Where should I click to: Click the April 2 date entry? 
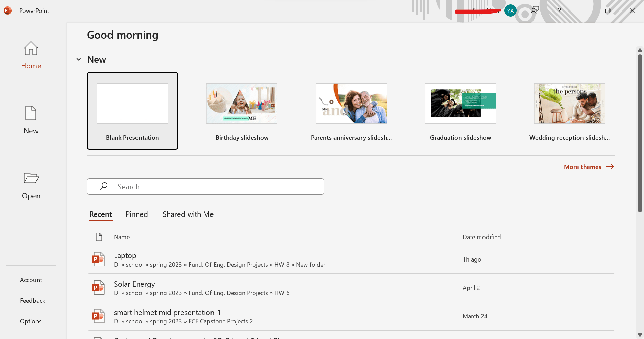coord(471,288)
